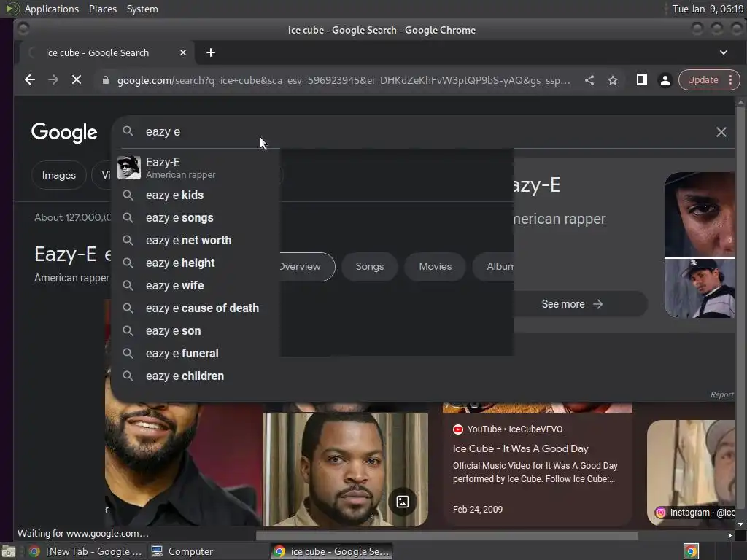Click the horizontal scrollbar thumb
The width and height of the screenshot is (747, 560).
coord(447,536)
